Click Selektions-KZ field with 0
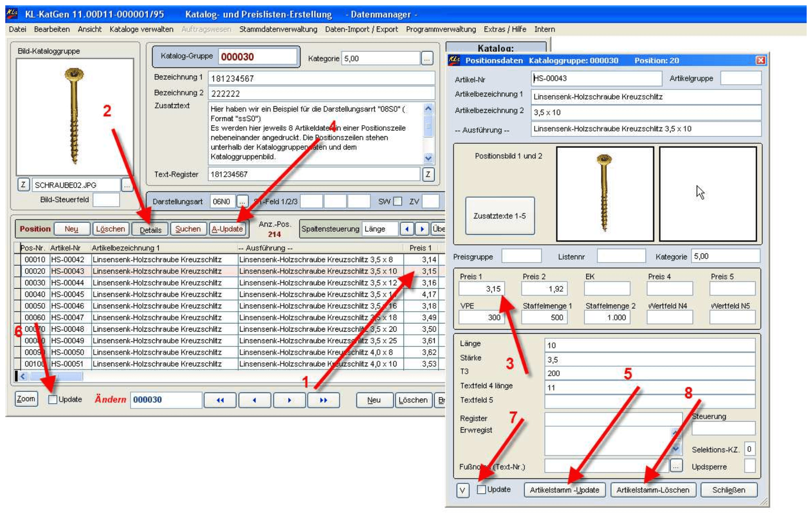812x525 pixels. pyautogui.click(x=749, y=449)
